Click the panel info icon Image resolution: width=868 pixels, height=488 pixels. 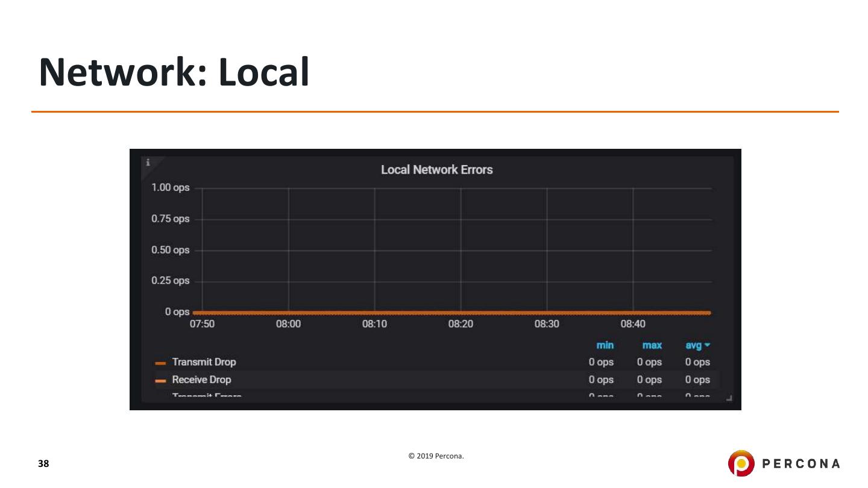[x=148, y=163]
